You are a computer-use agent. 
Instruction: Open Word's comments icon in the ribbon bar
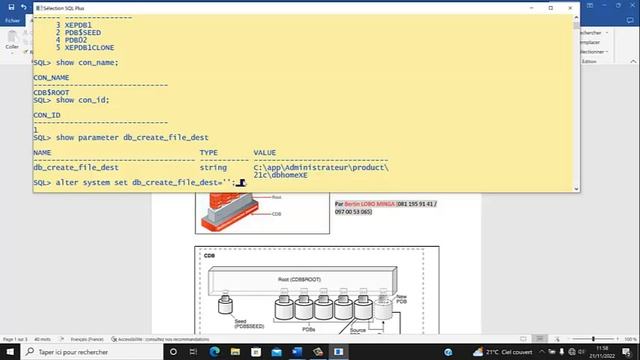point(630,20)
